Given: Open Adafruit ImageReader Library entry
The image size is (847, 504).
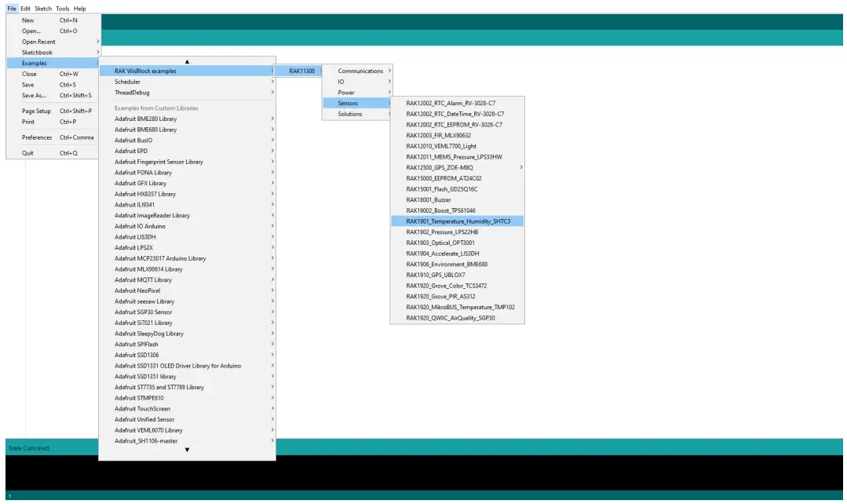Looking at the screenshot, I should [x=187, y=216].
